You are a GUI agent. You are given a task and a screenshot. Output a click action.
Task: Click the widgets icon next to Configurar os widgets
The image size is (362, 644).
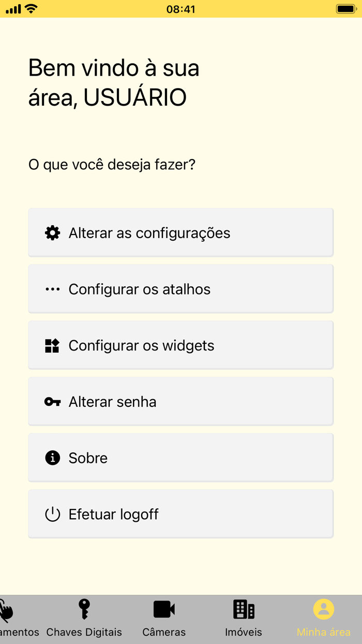[52, 345]
